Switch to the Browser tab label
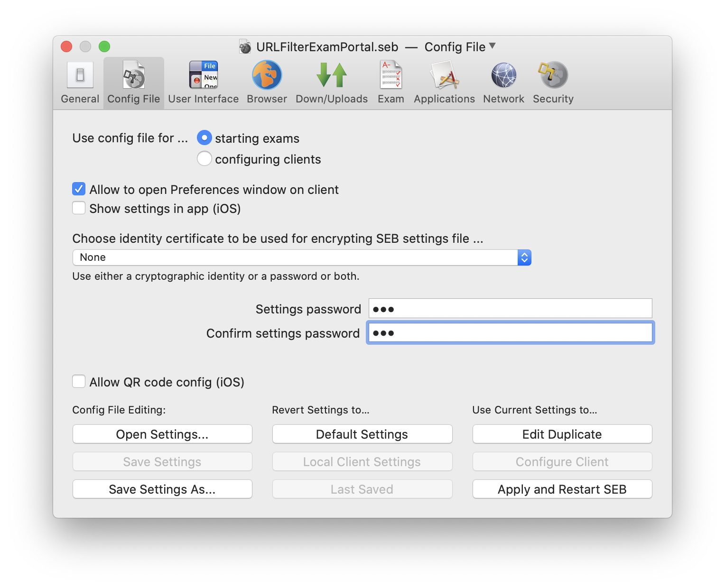725x588 pixels. click(267, 99)
